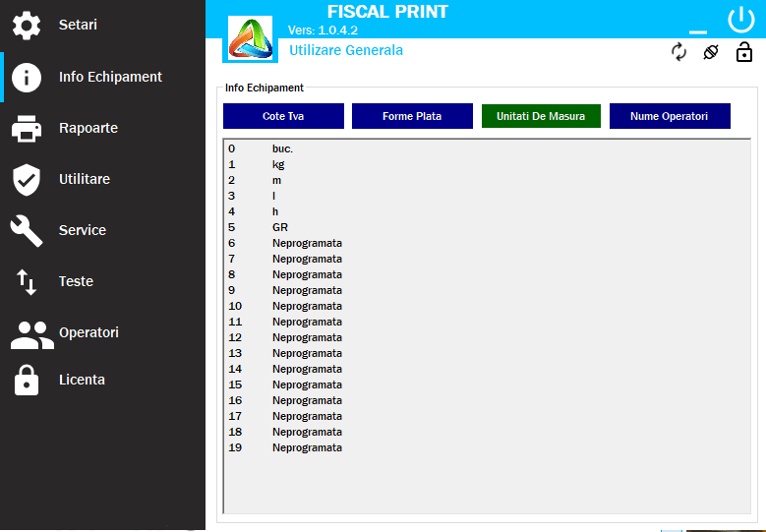Select the Info Echipament info icon

point(27,78)
